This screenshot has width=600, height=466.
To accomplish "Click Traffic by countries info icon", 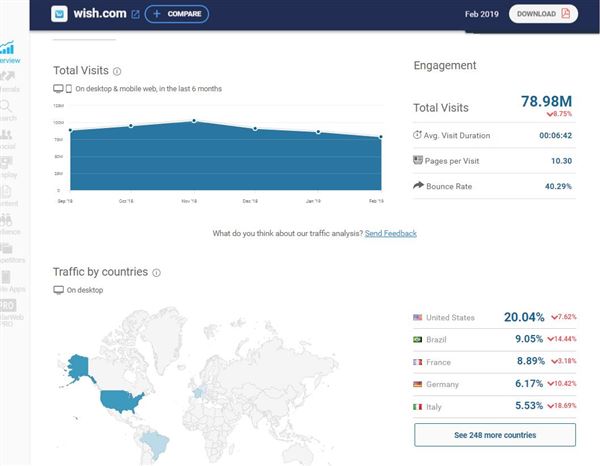I will coord(157,272).
